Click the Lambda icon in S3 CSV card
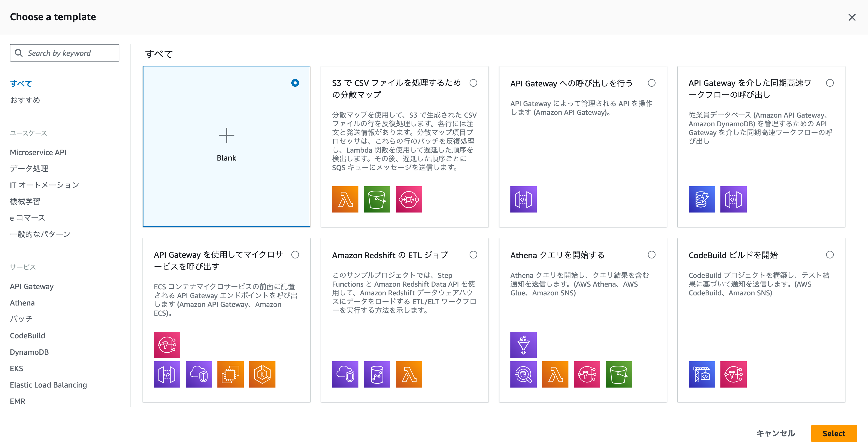The width and height of the screenshot is (868, 448). (345, 199)
